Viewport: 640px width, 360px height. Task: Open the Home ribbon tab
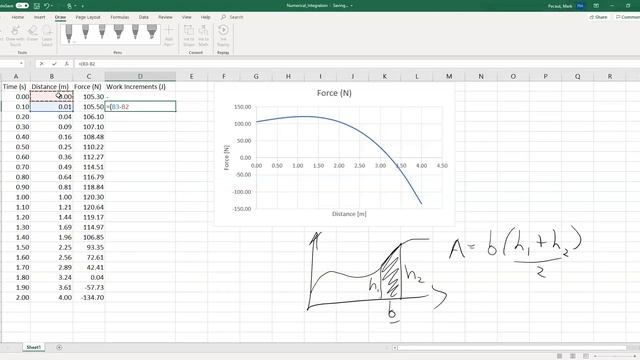(x=18, y=17)
